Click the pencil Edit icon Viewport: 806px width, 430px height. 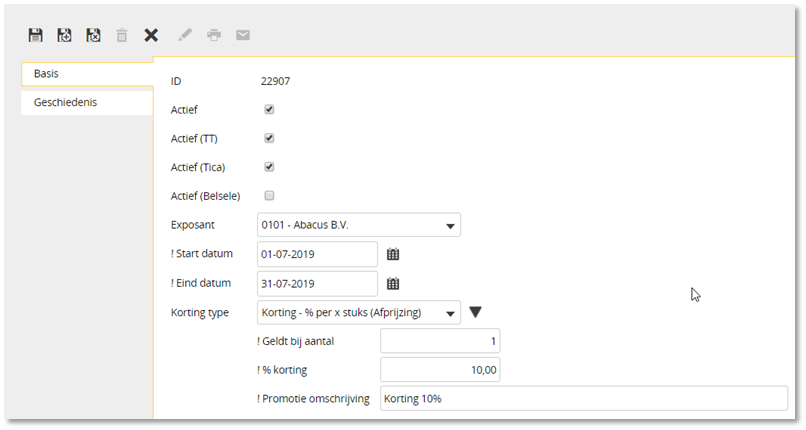tap(185, 35)
